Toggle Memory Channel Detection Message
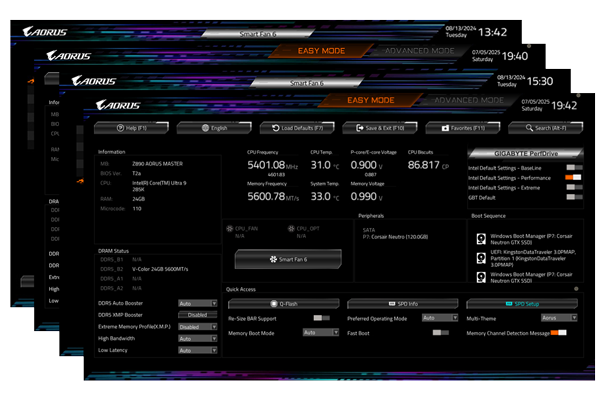 coord(558,332)
